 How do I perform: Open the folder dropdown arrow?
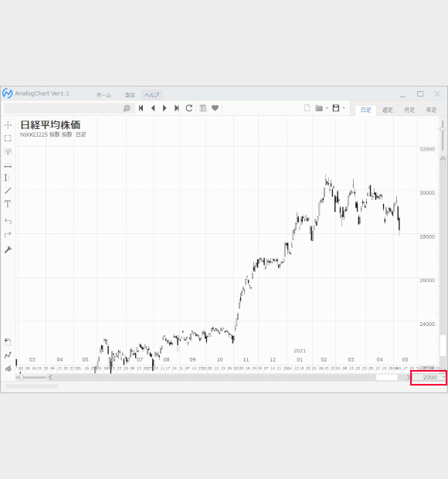point(327,108)
